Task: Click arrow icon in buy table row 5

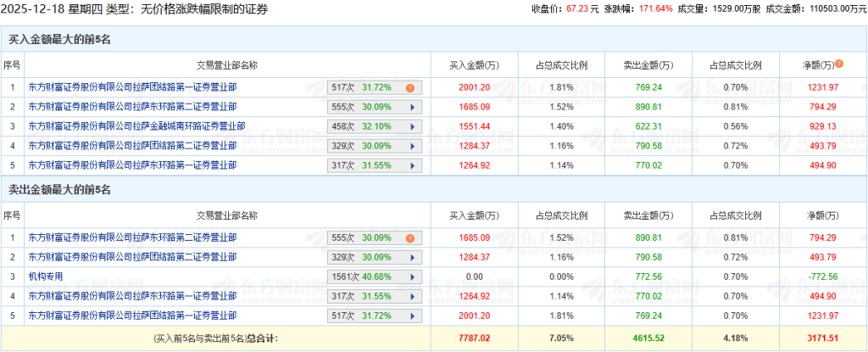Action: 412,165
